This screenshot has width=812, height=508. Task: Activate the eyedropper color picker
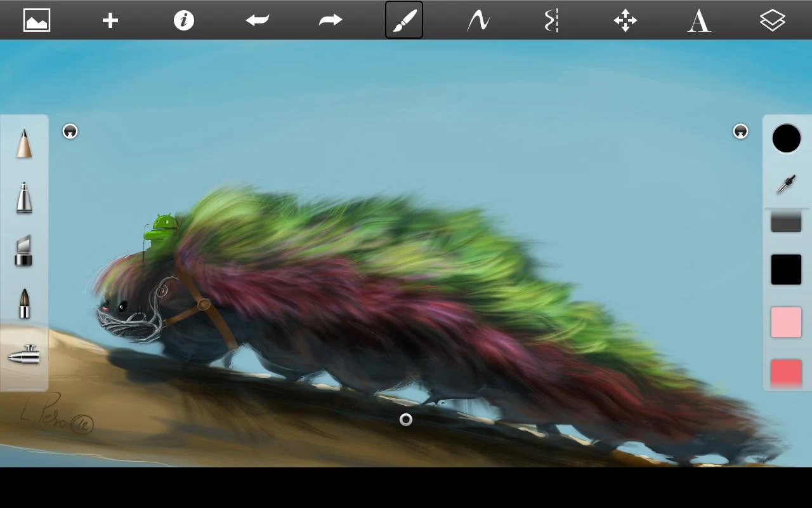(787, 184)
